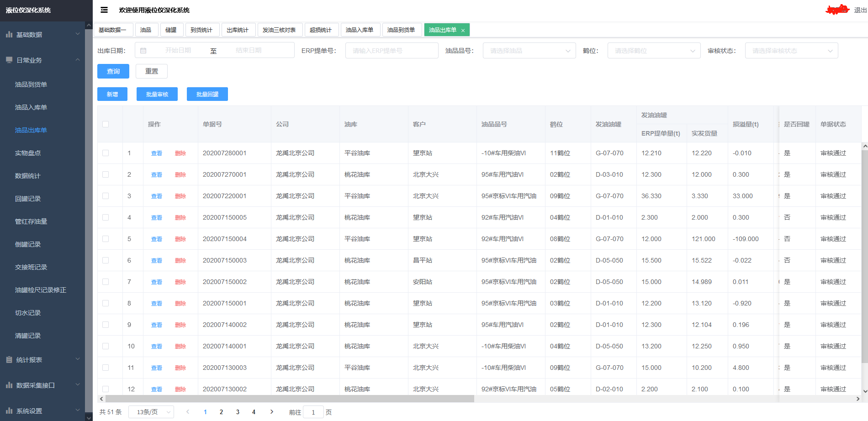Open the 审核状态 dropdown

point(791,51)
